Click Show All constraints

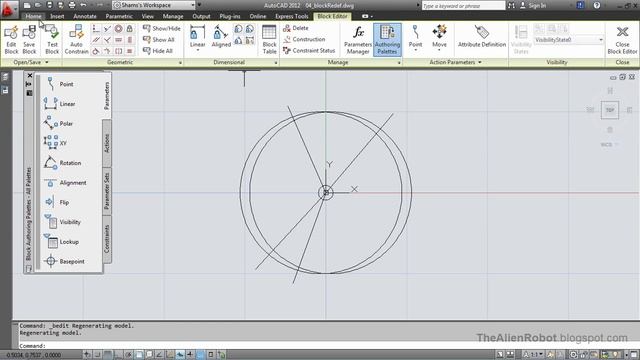tap(159, 40)
